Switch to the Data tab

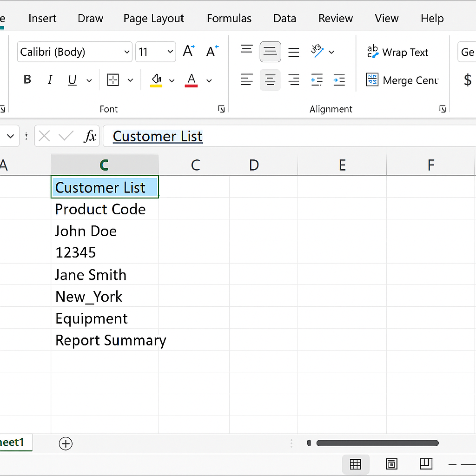(x=284, y=19)
